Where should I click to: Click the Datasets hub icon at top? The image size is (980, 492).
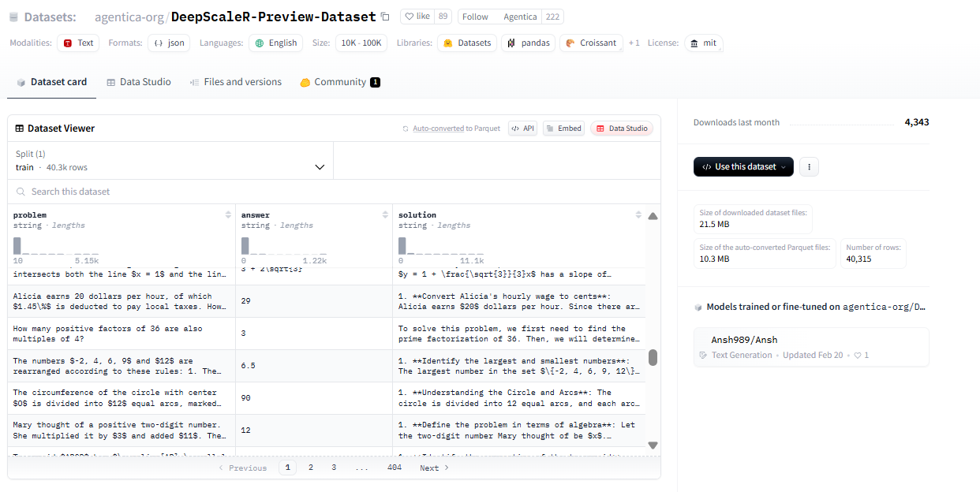pos(13,17)
